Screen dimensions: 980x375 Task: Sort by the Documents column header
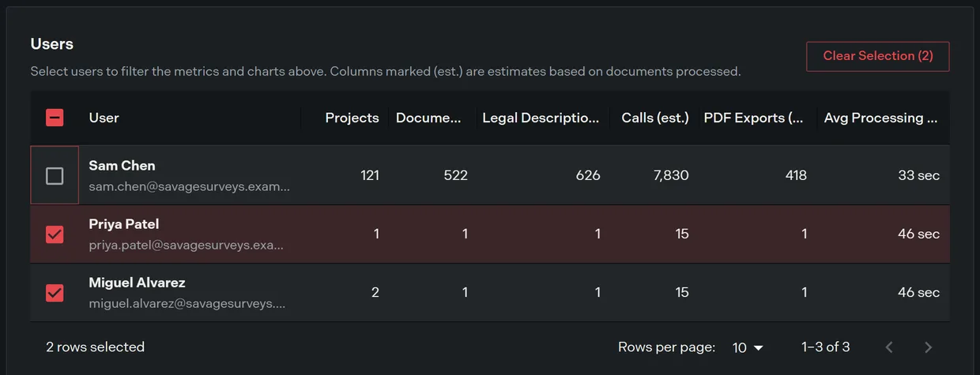(x=428, y=118)
